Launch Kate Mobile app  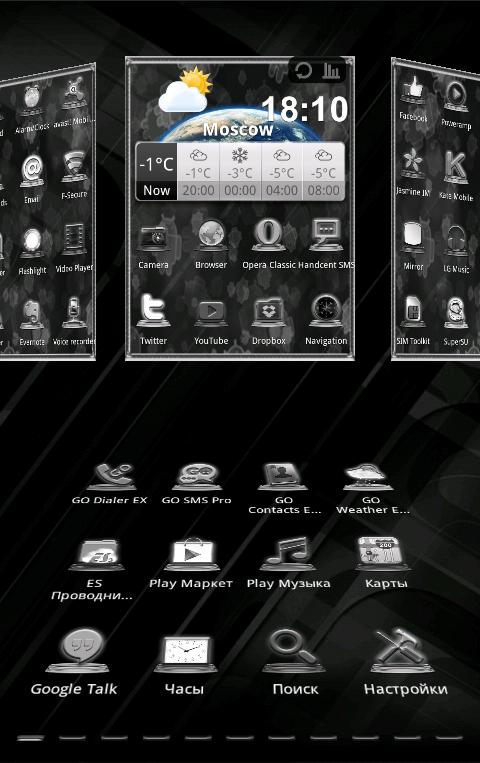click(x=456, y=169)
